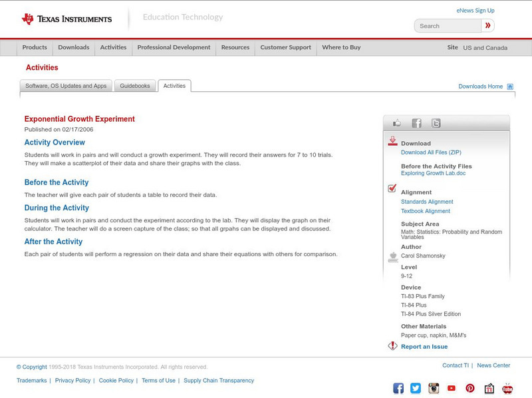Click the Downloads Home link
The image size is (532, 398).
[x=480, y=87]
